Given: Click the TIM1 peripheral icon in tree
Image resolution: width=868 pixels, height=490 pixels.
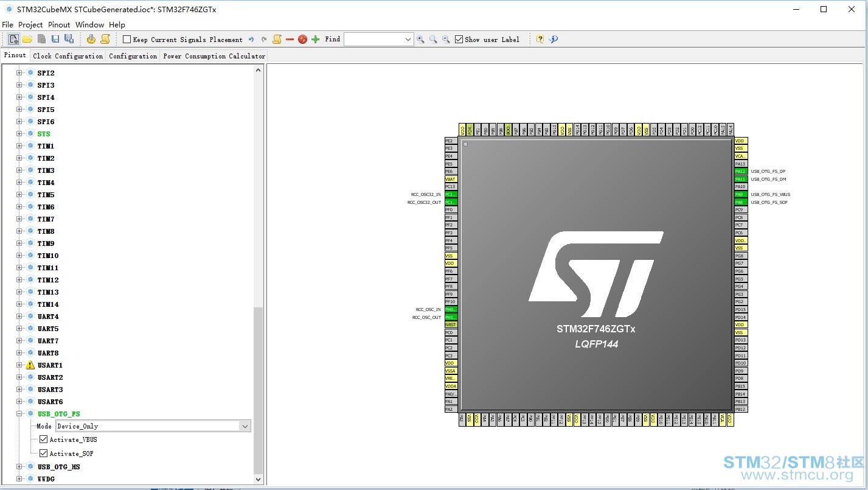Looking at the screenshot, I should [x=30, y=146].
